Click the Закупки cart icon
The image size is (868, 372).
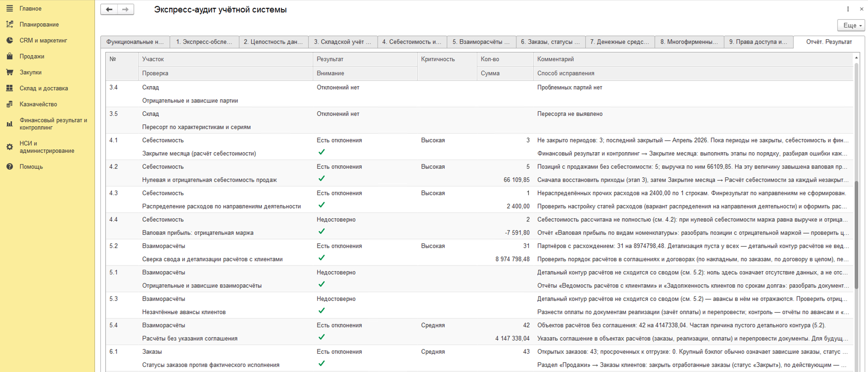pyautogui.click(x=10, y=72)
